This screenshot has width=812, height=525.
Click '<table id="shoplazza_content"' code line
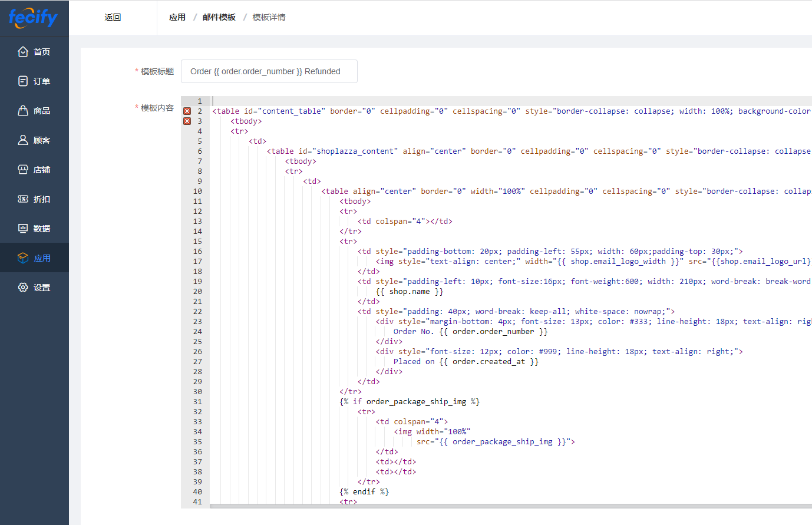pos(539,151)
